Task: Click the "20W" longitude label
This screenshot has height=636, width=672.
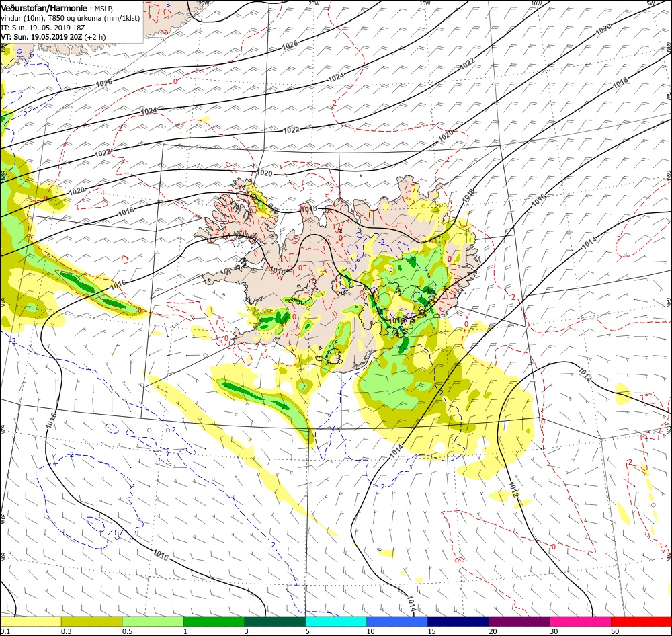Action: point(314,3)
